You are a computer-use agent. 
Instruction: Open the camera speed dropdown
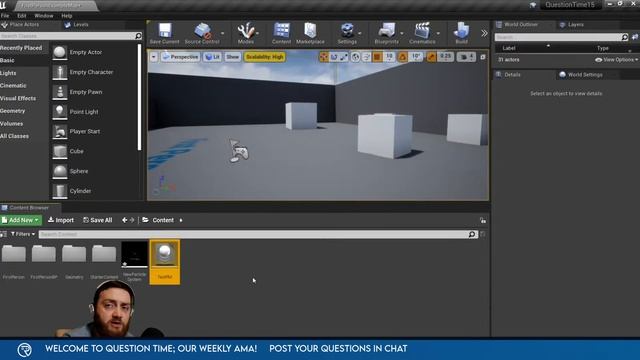click(x=467, y=57)
